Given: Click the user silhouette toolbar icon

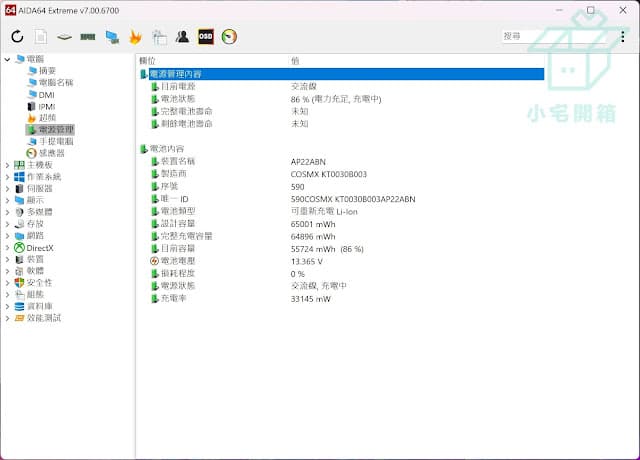Looking at the screenshot, I should (x=182, y=37).
